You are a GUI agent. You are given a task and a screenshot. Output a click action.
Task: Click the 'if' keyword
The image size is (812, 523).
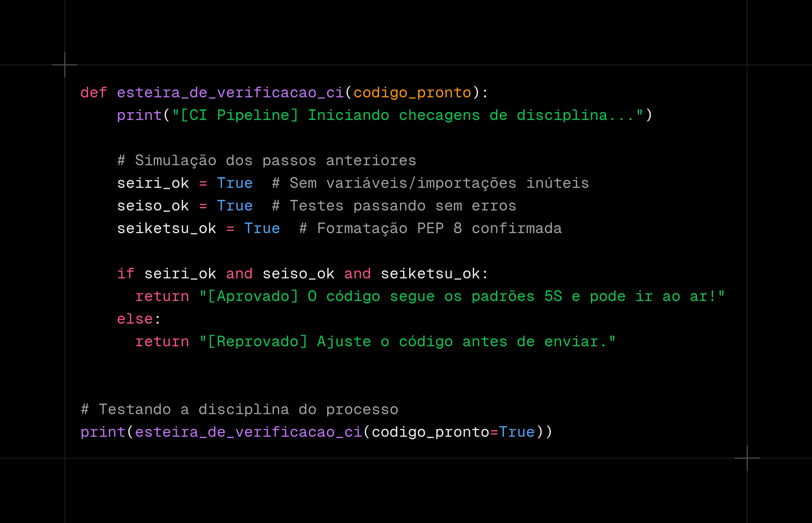tap(126, 274)
